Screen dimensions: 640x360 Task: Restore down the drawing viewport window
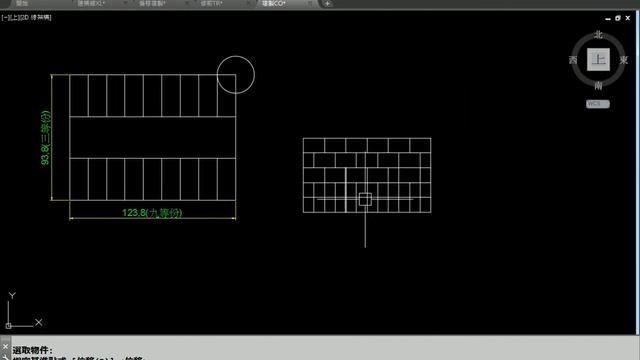618,18
